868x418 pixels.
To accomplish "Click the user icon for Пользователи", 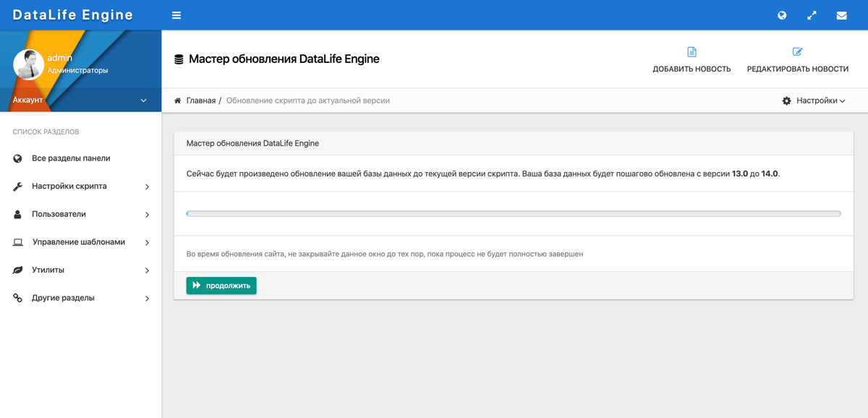I will pyautogui.click(x=17, y=214).
